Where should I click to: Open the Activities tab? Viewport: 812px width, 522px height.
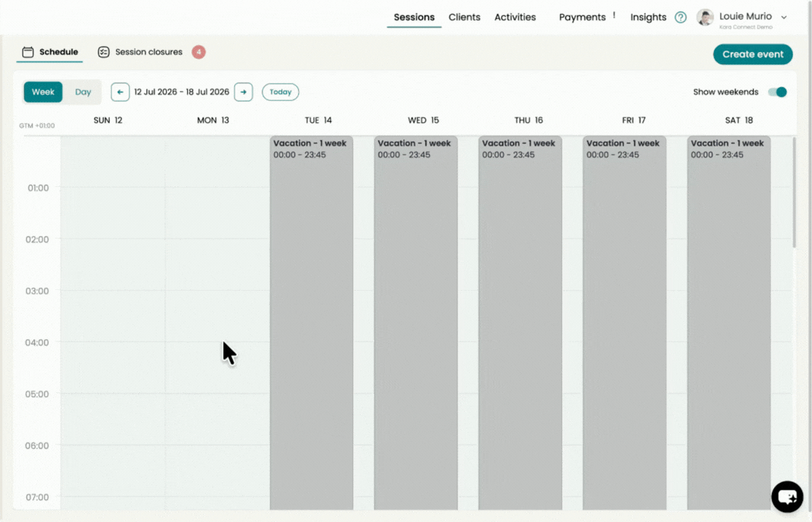515,17
